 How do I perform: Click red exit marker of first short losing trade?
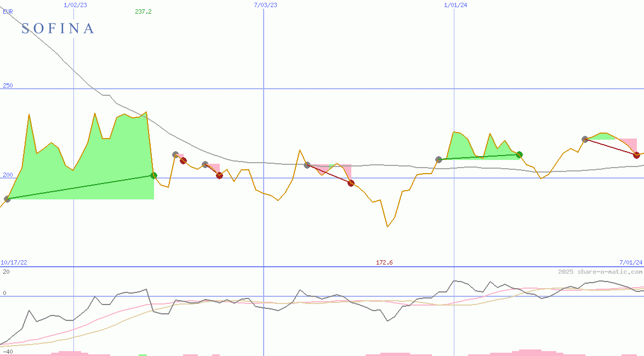183,160
